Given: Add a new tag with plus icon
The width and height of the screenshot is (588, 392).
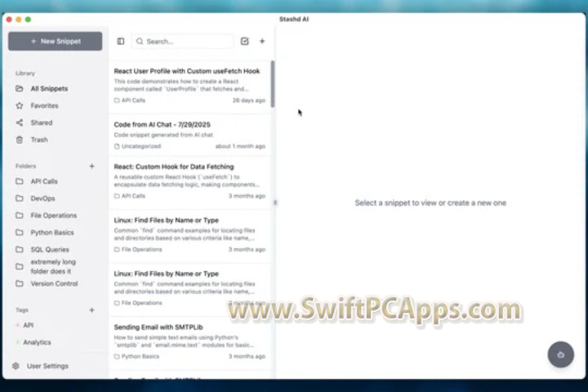Looking at the screenshot, I should [91, 310].
